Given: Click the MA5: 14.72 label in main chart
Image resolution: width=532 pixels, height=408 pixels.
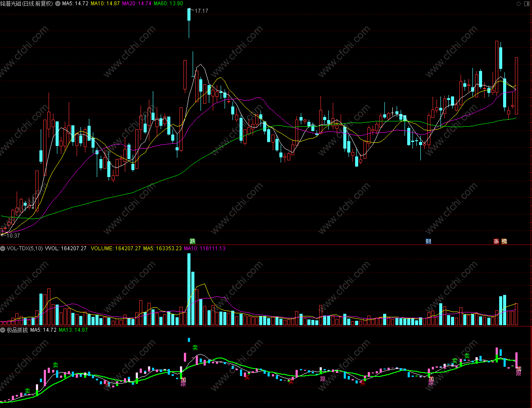Looking at the screenshot, I should point(75,4).
